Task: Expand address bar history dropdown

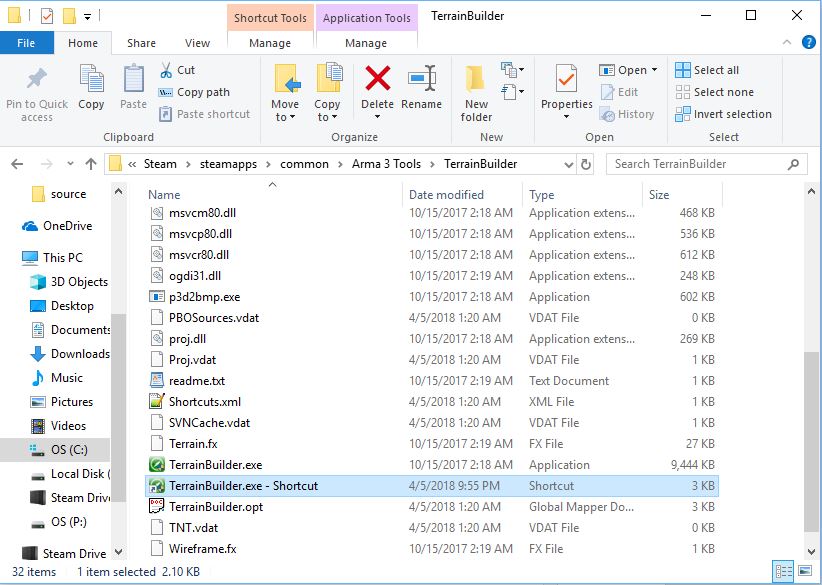Action: click(569, 165)
